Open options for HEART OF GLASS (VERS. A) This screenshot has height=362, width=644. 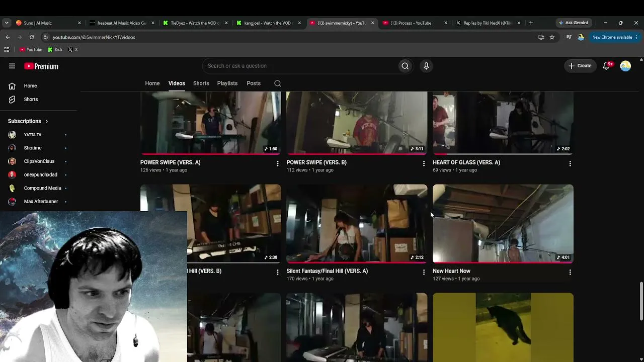(570, 163)
